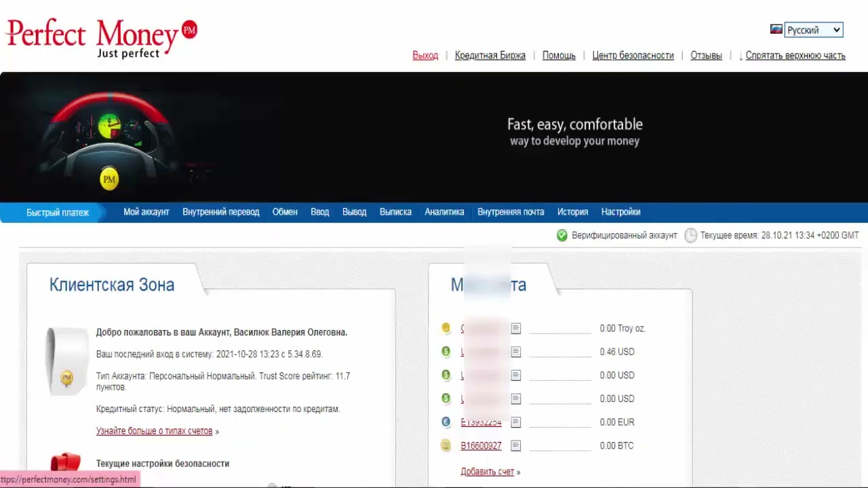Open the B16600927 account link

click(481, 446)
